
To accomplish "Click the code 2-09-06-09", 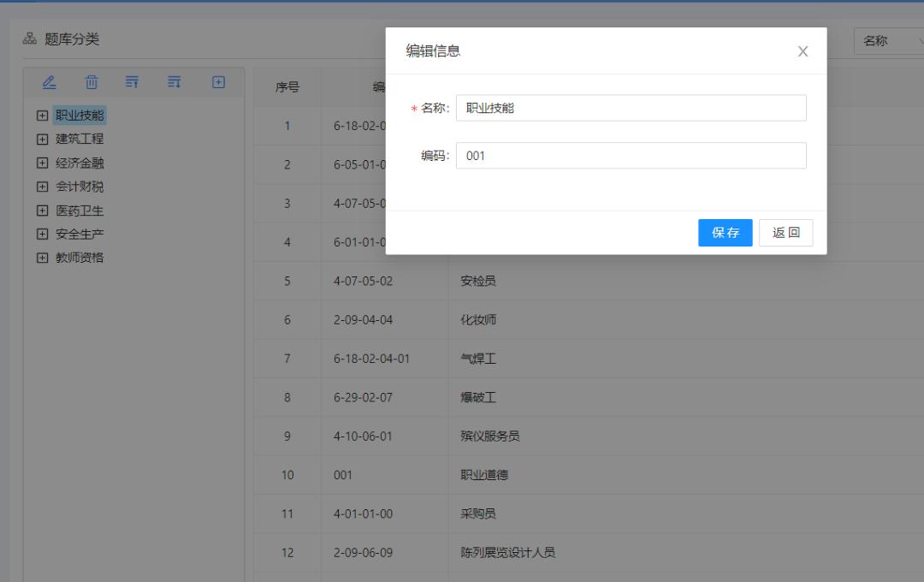I will pyautogui.click(x=363, y=553).
